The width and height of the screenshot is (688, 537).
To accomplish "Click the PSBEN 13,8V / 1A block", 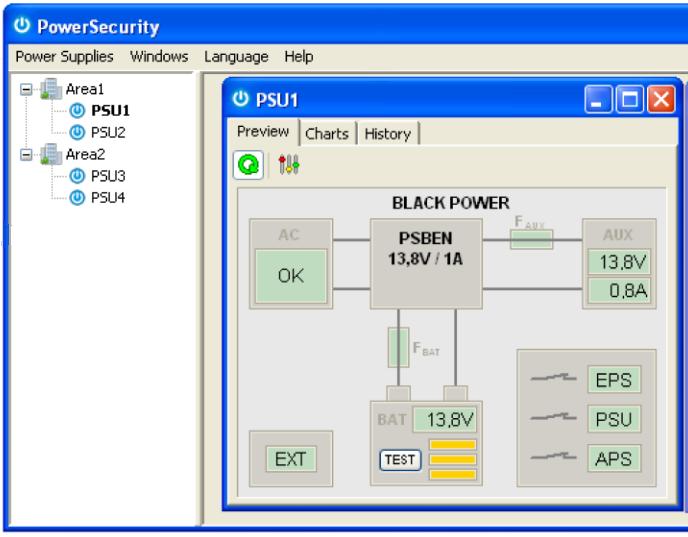I will 426,264.
